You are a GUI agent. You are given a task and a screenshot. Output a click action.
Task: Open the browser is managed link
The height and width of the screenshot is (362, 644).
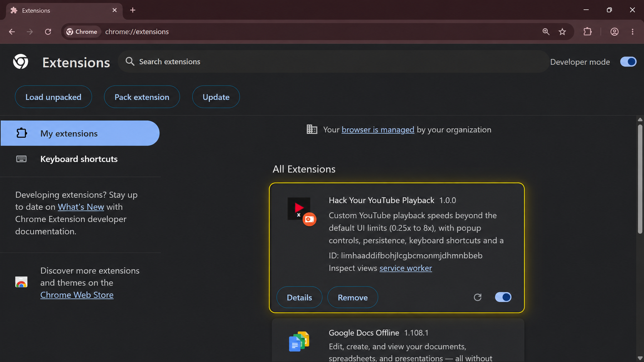point(378,130)
